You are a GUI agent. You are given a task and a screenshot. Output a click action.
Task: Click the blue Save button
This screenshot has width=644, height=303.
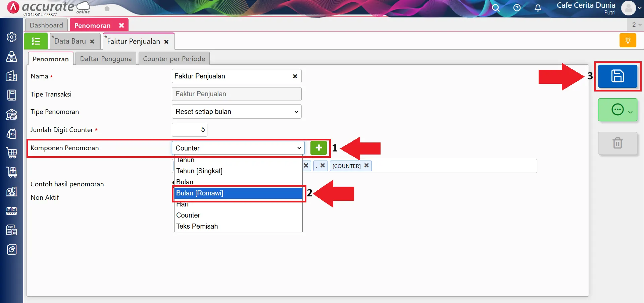(x=617, y=76)
